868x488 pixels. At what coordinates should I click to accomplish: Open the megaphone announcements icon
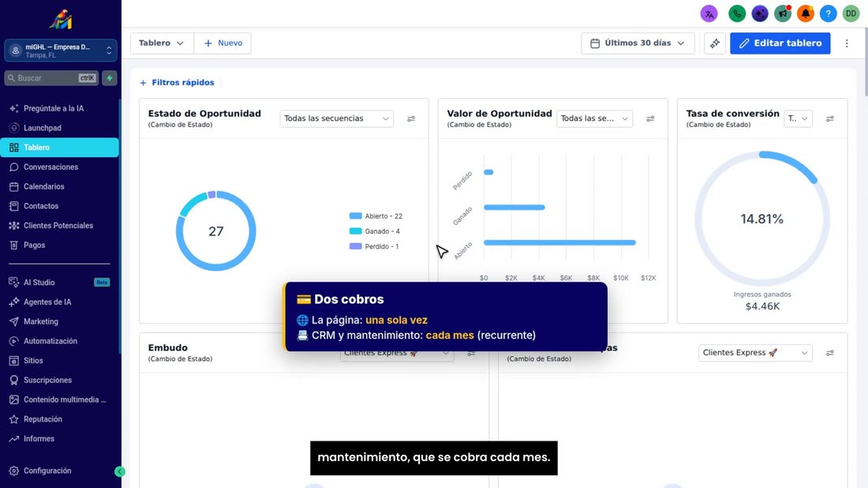pyautogui.click(x=782, y=13)
